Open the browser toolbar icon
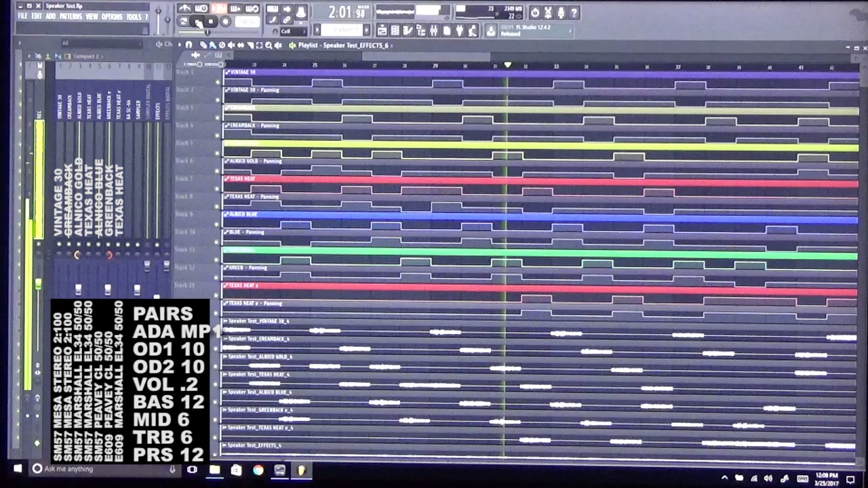This screenshot has width=868, height=488. pyautogui.click(x=420, y=30)
